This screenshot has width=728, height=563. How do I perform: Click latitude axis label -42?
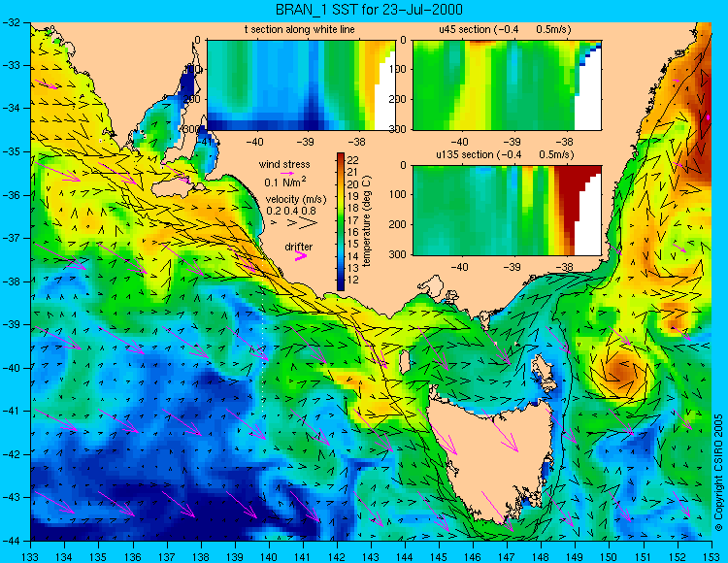click(x=11, y=454)
